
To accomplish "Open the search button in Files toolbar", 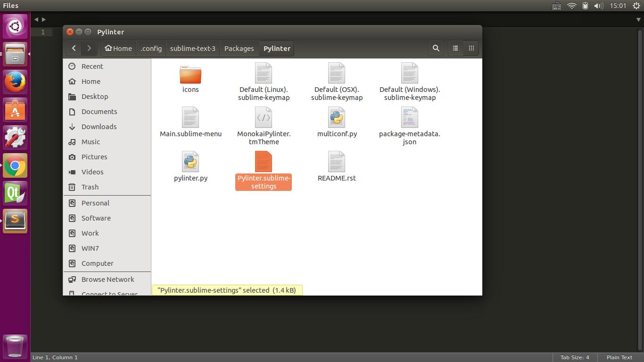I will (x=436, y=48).
